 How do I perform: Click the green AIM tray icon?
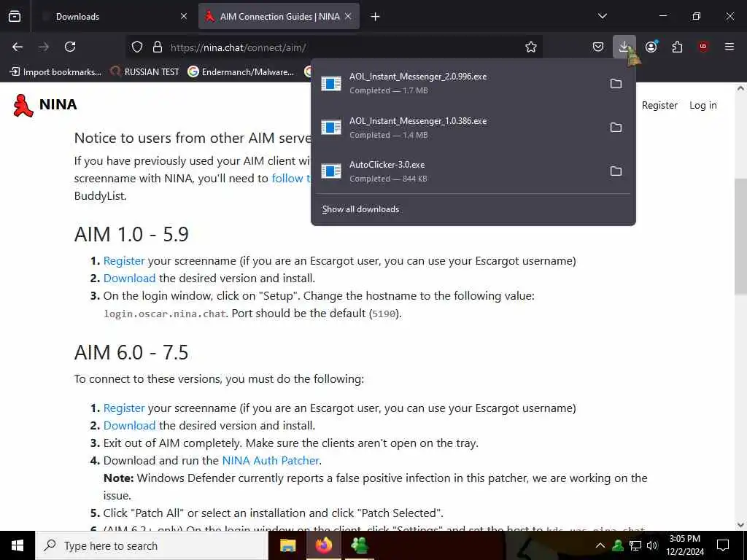(618, 545)
